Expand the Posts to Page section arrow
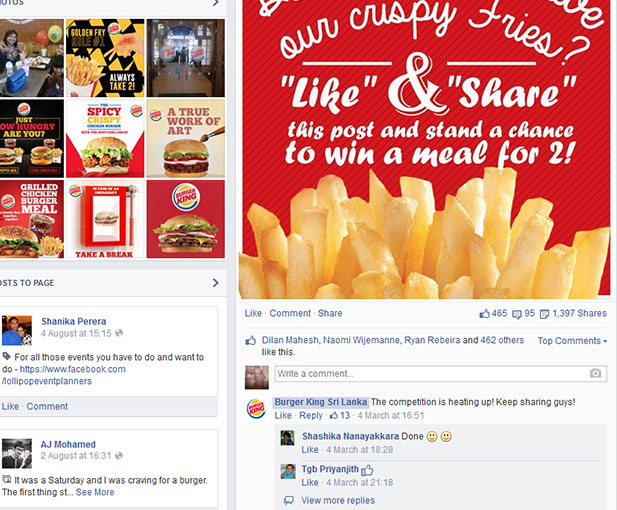The width and height of the screenshot is (617, 510). (215, 283)
